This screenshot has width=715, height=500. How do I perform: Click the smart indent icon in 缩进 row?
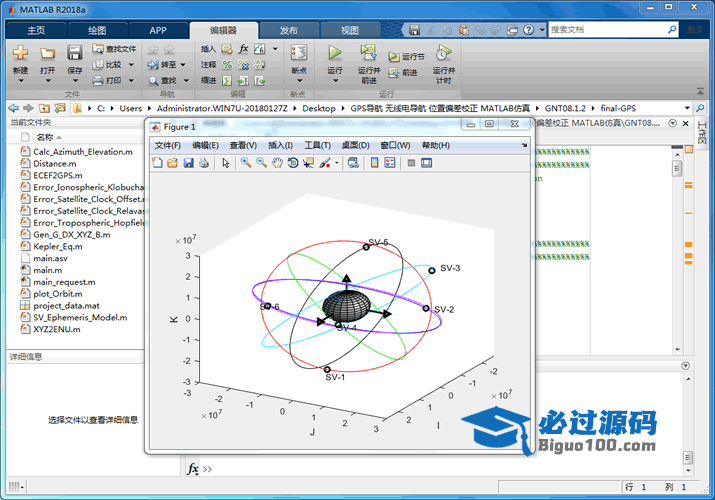pos(227,81)
